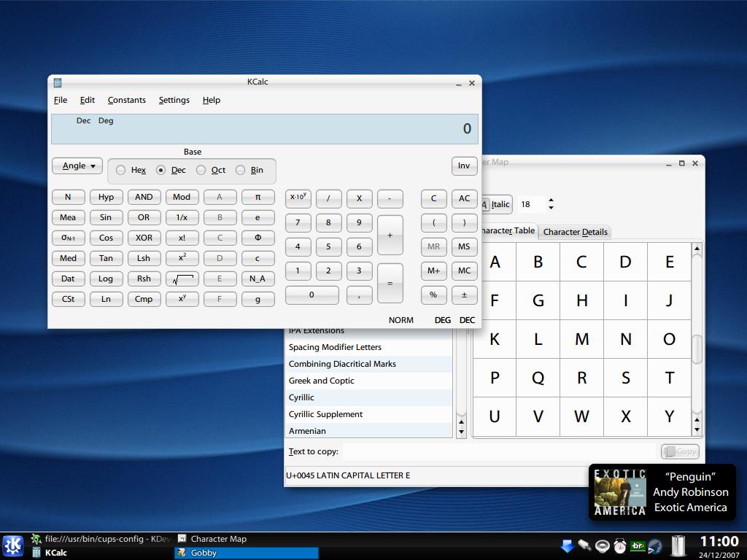
Task: Select the Dec base radio button
Action: pyautogui.click(x=161, y=170)
